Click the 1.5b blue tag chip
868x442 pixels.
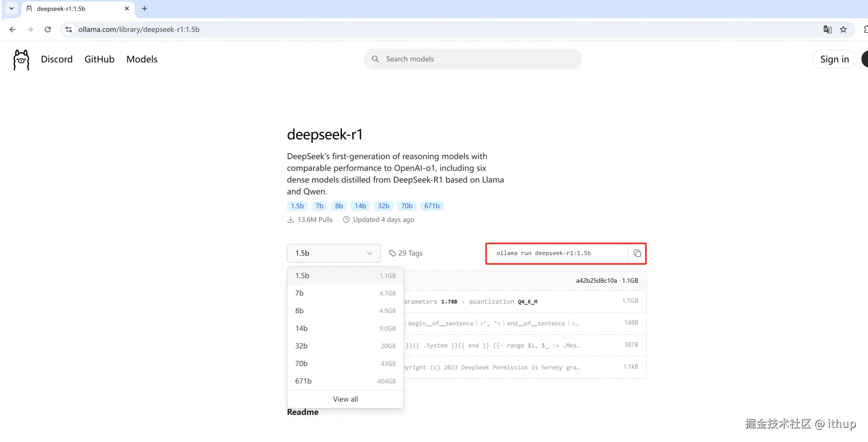(297, 206)
